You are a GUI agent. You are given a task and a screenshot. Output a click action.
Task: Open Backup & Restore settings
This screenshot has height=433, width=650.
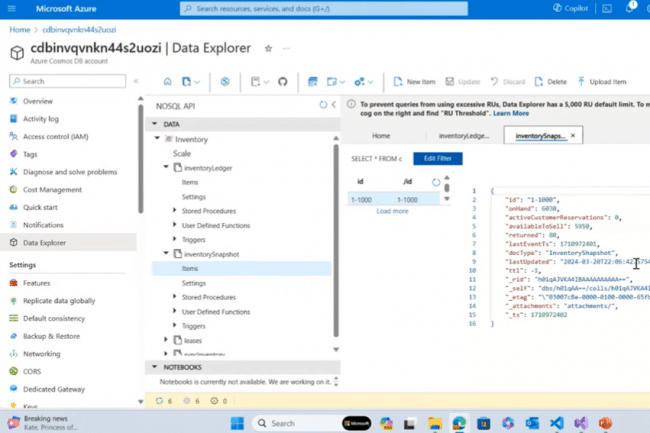(51, 336)
